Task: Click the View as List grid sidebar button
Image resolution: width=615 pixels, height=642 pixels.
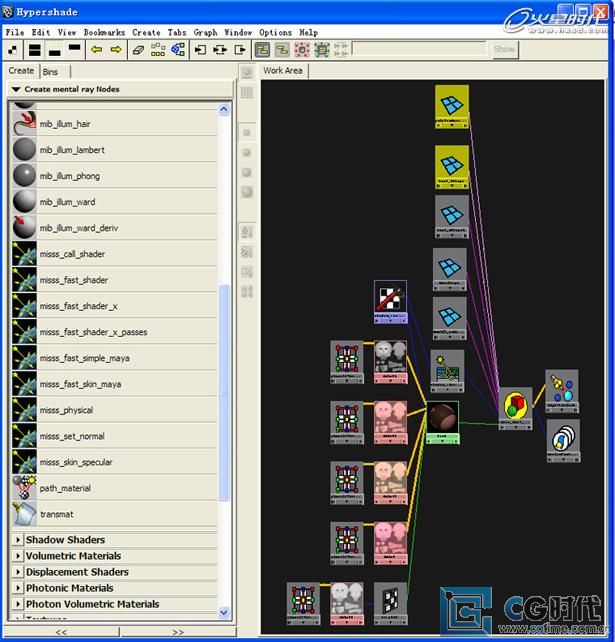Action: [x=246, y=93]
